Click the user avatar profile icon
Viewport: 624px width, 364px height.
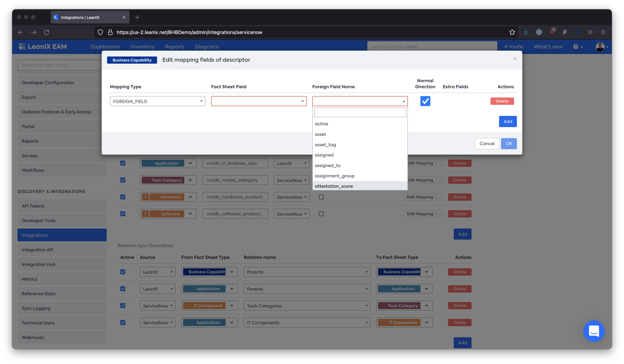coord(600,47)
